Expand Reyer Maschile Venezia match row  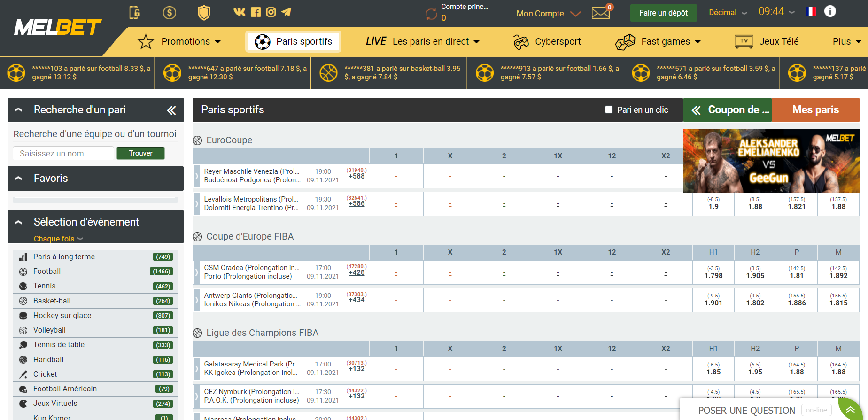pyautogui.click(x=196, y=176)
